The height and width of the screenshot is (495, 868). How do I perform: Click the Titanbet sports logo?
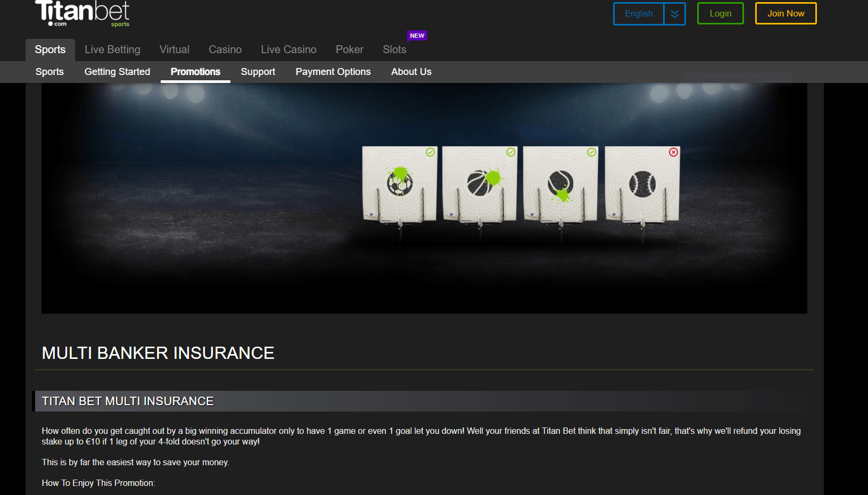(82, 13)
